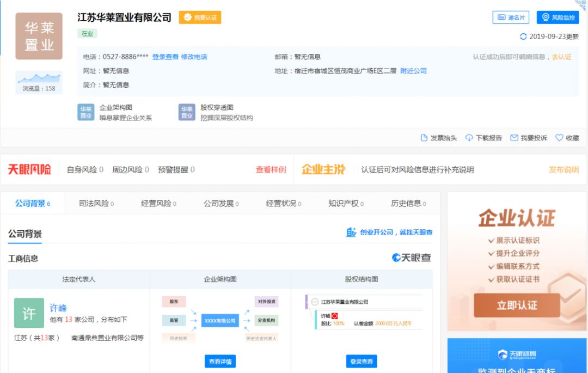Open 南通鼎典置业有限公司等 link

[x=108, y=338]
